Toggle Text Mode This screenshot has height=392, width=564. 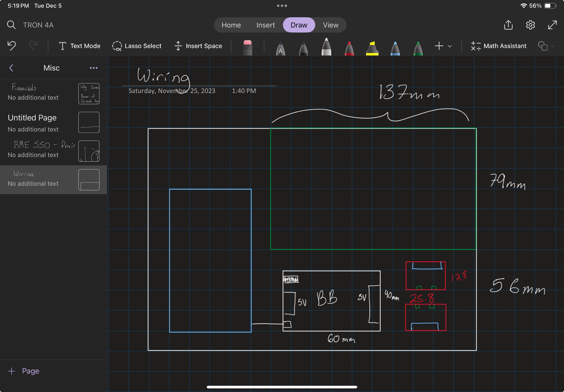pyautogui.click(x=80, y=46)
